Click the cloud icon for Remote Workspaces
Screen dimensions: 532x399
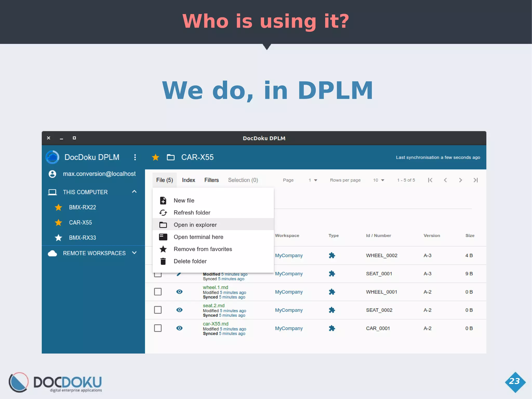[x=52, y=253]
